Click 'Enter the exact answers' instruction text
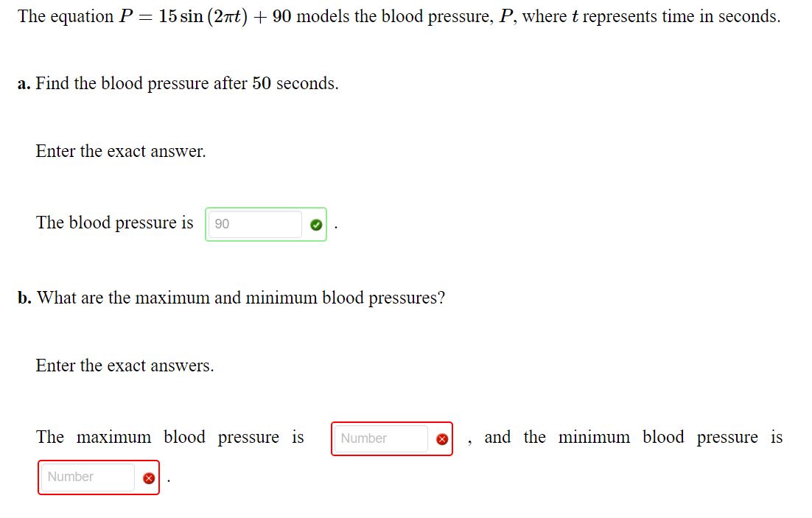812x518 pixels. [x=125, y=365]
